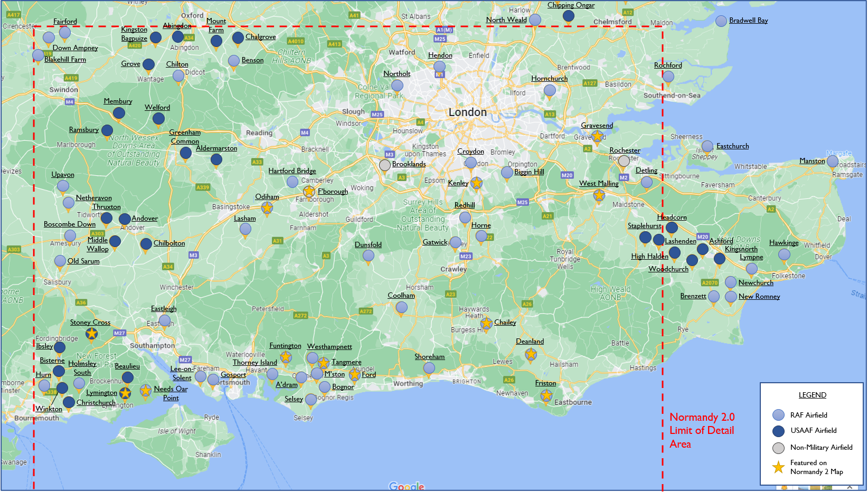Click the Kingston Bagpuize label

[134, 34]
